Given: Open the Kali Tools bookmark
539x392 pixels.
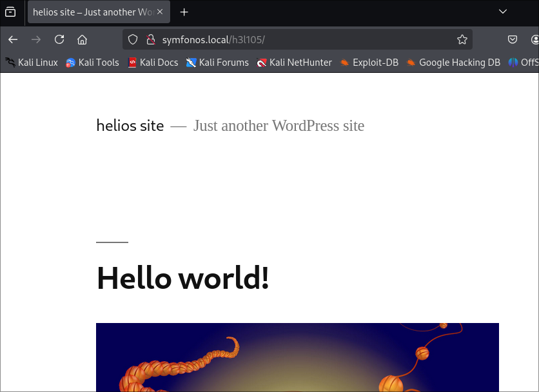Looking at the screenshot, I should 92,63.
